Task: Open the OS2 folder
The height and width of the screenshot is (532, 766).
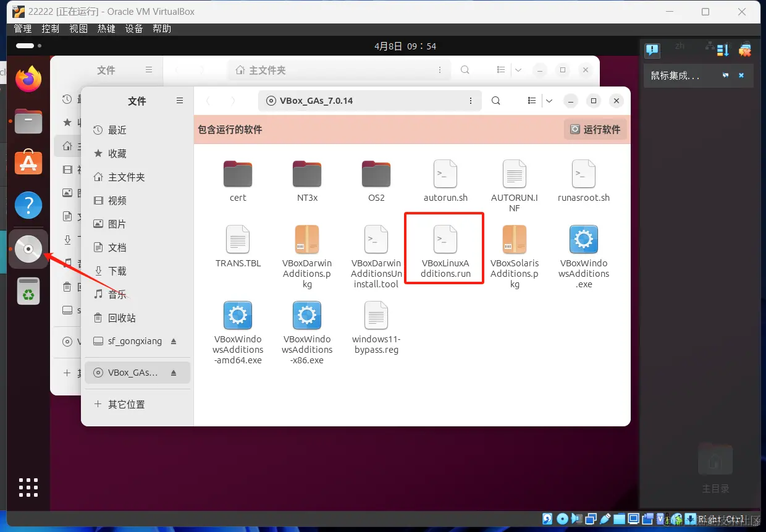Action: click(376, 181)
